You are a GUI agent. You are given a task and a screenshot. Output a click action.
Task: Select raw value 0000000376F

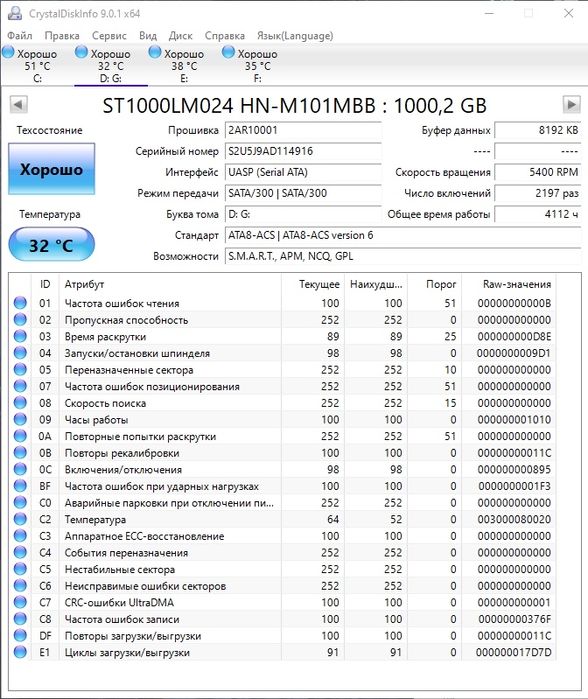click(x=515, y=619)
